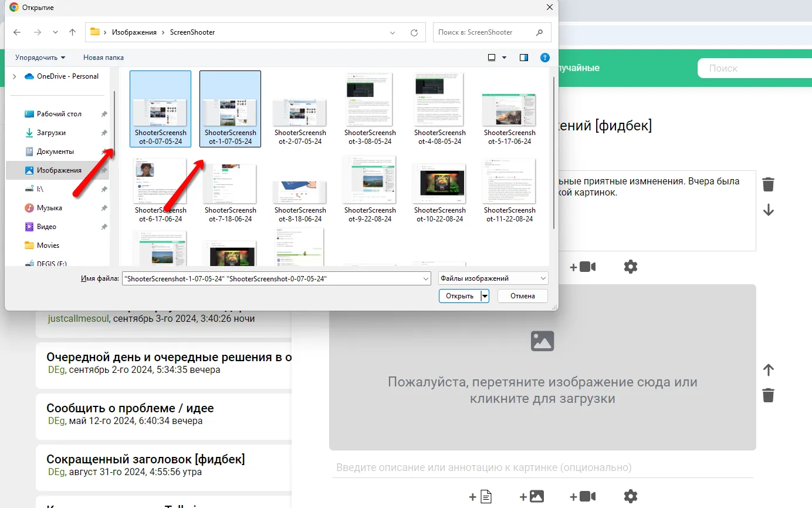The width and height of the screenshot is (812, 508).
Task: Cancel with the Отмена button
Action: pyautogui.click(x=522, y=296)
